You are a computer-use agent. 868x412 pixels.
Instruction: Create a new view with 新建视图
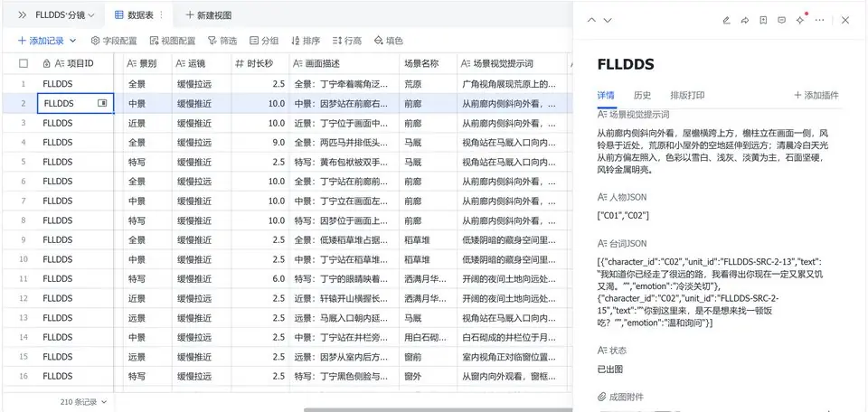click(x=208, y=15)
